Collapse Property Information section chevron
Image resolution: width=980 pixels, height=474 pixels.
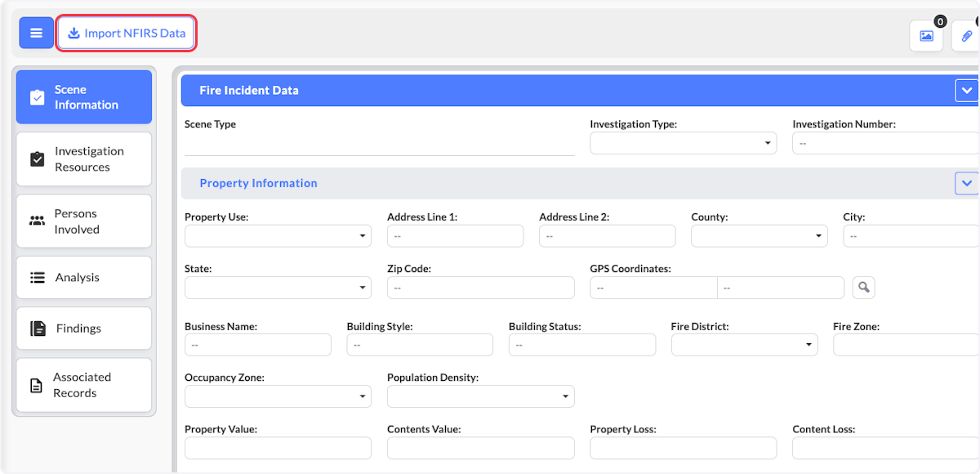pos(966,183)
